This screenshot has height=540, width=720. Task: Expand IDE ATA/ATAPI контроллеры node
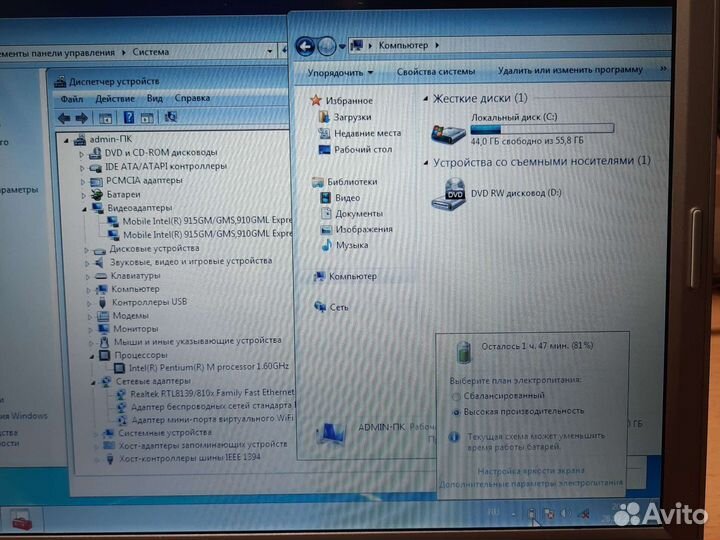(x=83, y=168)
